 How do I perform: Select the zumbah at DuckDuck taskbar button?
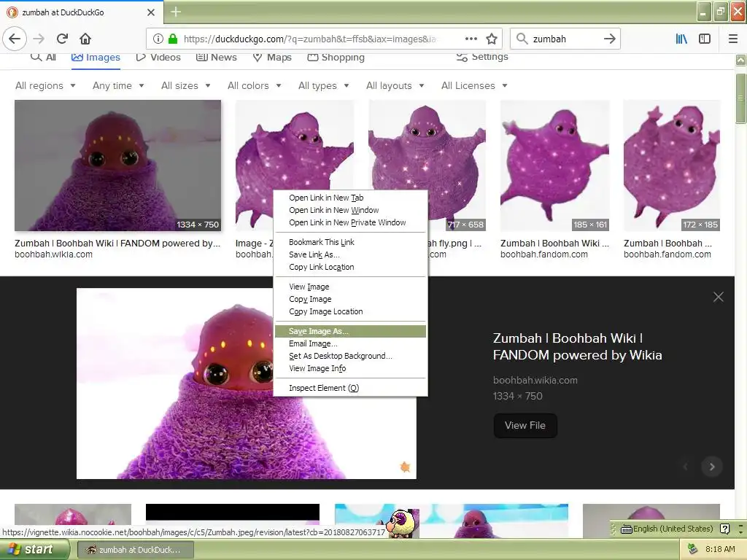pyautogui.click(x=135, y=550)
